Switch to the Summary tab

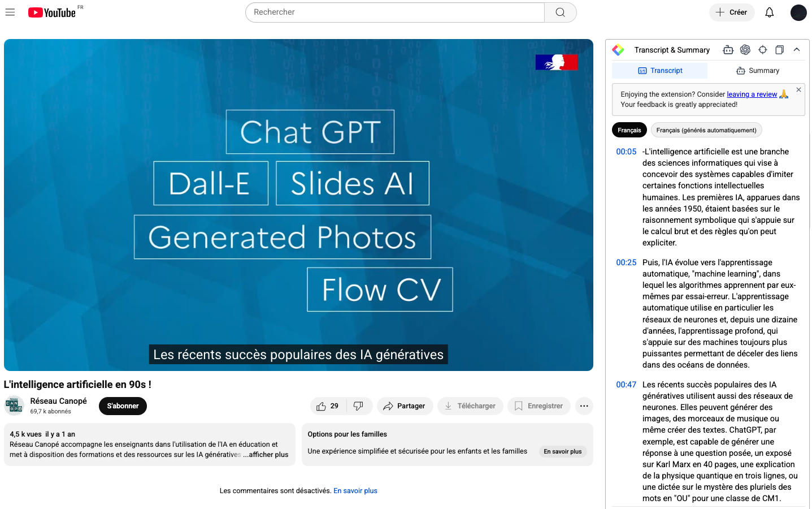[x=757, y=71]
